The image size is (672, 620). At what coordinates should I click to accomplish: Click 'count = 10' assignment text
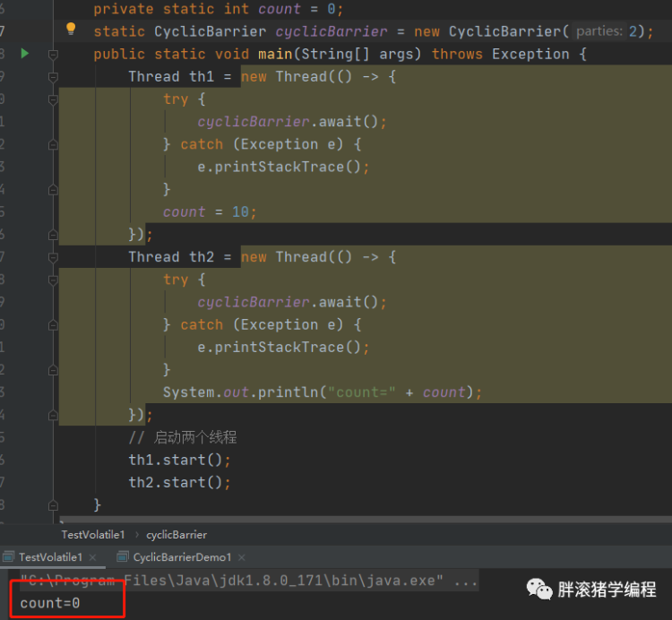click(210, 211)
